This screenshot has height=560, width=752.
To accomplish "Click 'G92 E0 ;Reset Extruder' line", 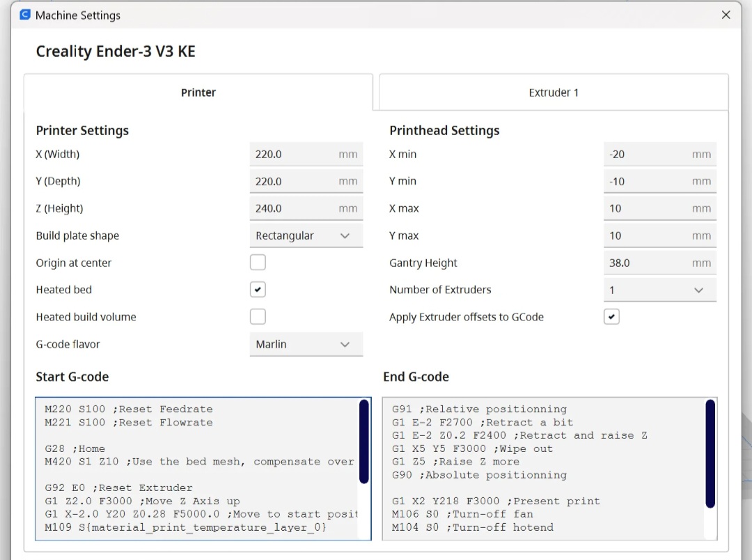I will click(118, 488).
